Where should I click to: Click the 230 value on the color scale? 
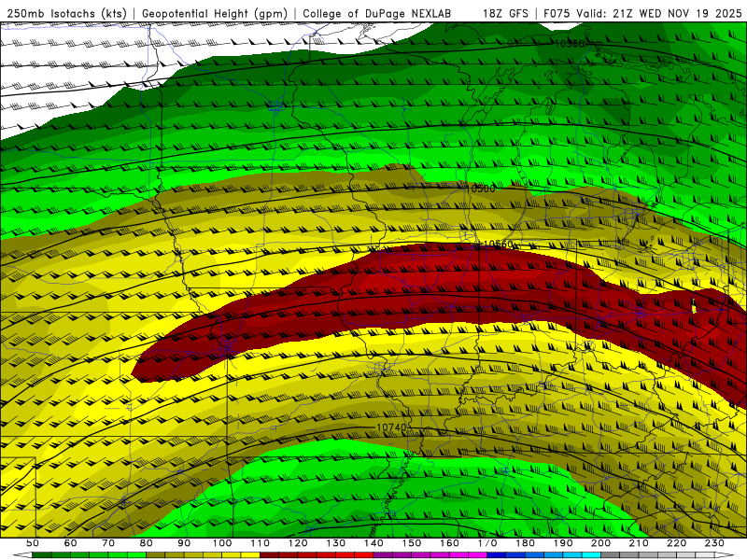point(714,543)
